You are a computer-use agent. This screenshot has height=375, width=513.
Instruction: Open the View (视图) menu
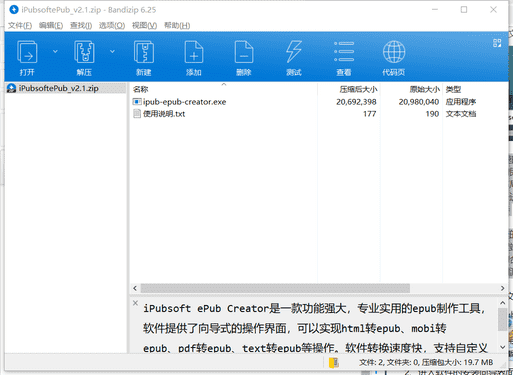(x=144, y=25)
